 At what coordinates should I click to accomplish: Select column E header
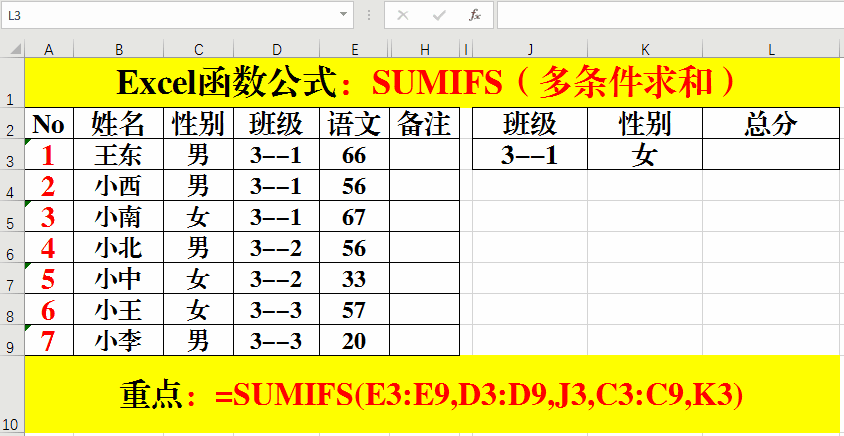tap(355, 50)
